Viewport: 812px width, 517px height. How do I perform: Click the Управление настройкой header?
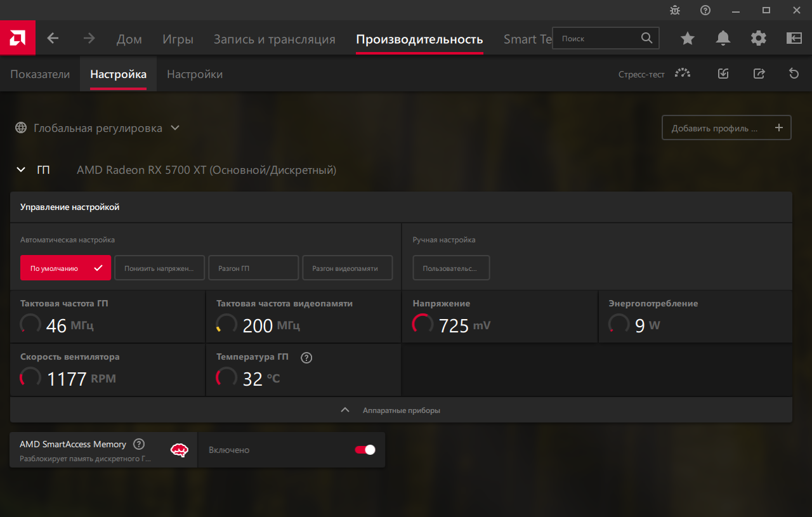(70, 207)
